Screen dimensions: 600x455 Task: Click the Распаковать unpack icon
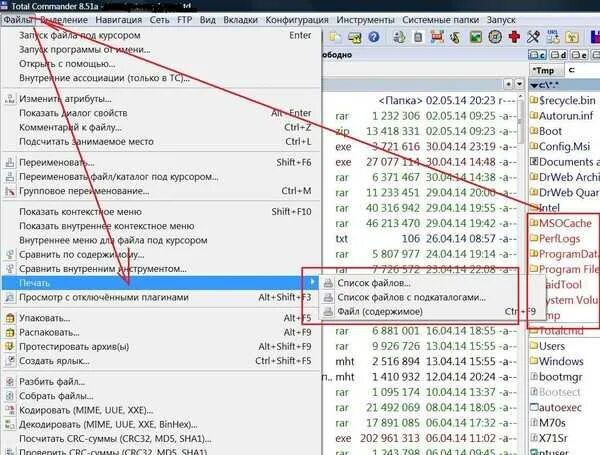(10, 332)
